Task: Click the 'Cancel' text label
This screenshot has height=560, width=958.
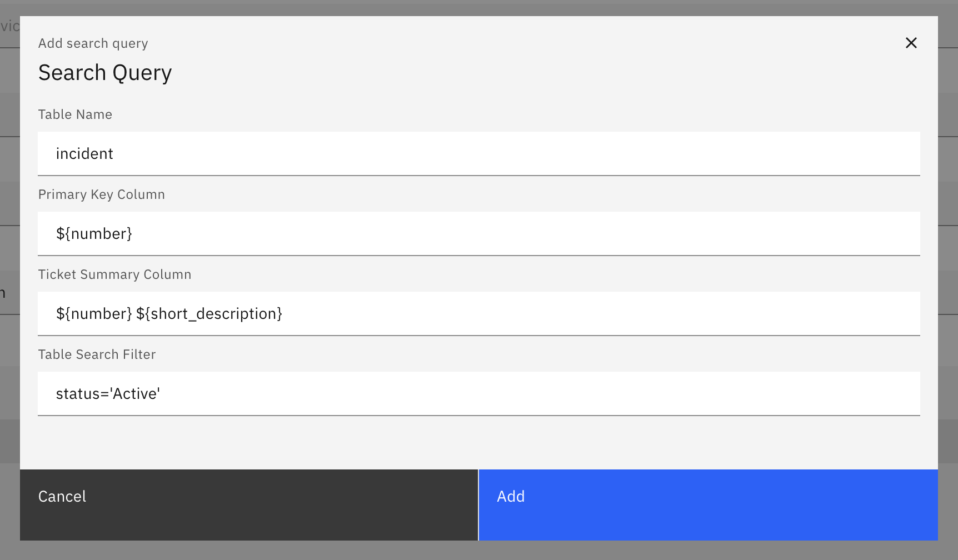Action: [x=62, y=496]
